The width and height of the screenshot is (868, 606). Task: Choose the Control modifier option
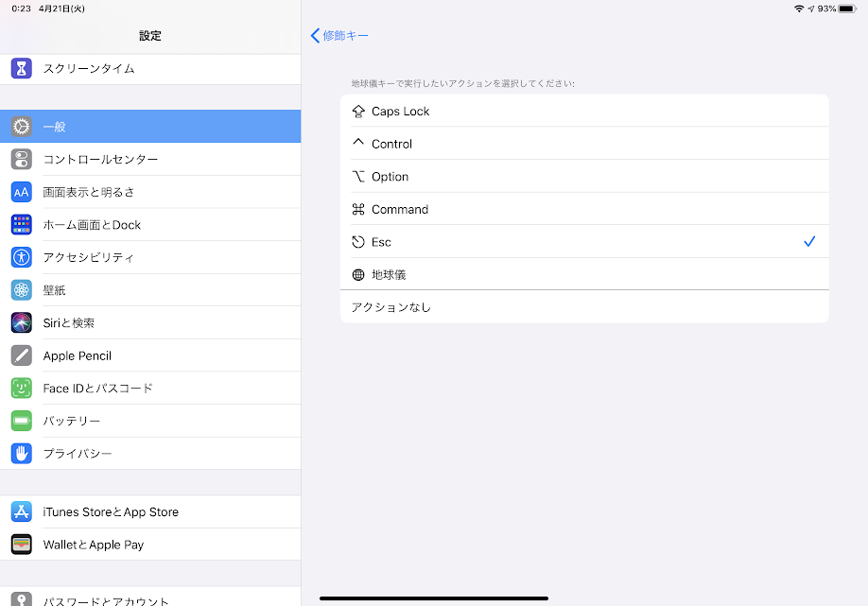click(x=584, y=144)
